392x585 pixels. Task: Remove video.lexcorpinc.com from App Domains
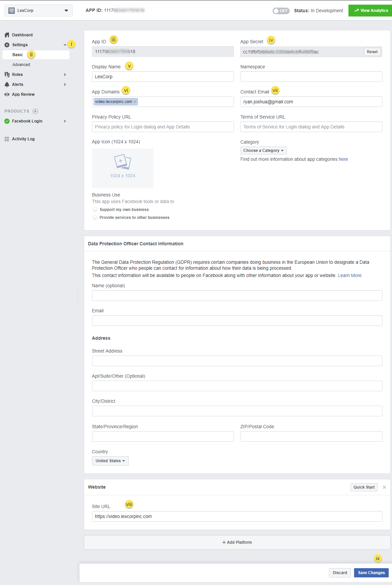135,102
